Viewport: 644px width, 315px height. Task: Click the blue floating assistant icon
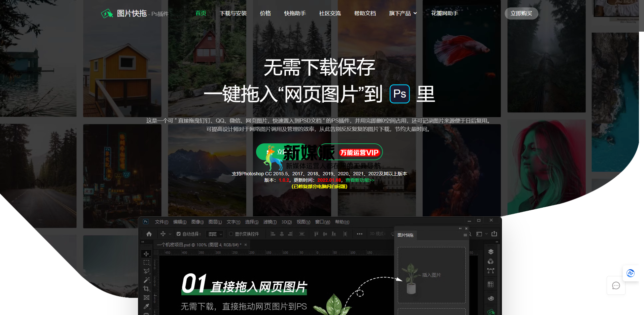click(631, 273)
